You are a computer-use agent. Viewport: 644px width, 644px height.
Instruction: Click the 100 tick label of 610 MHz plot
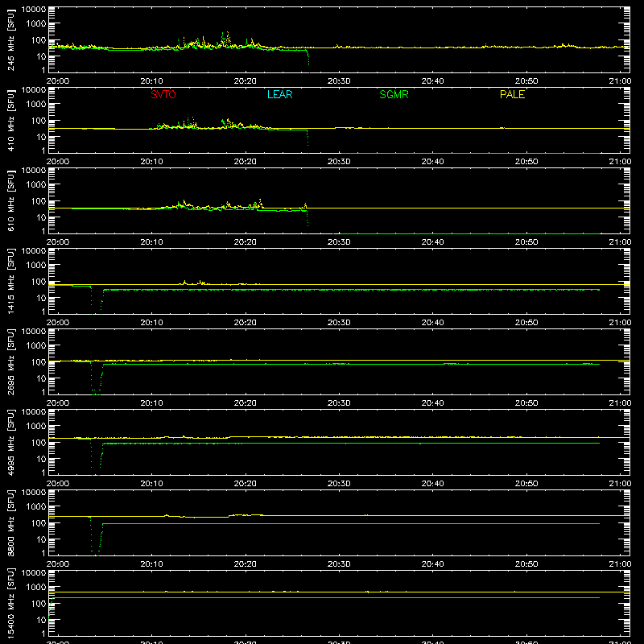tap(38, 201)
